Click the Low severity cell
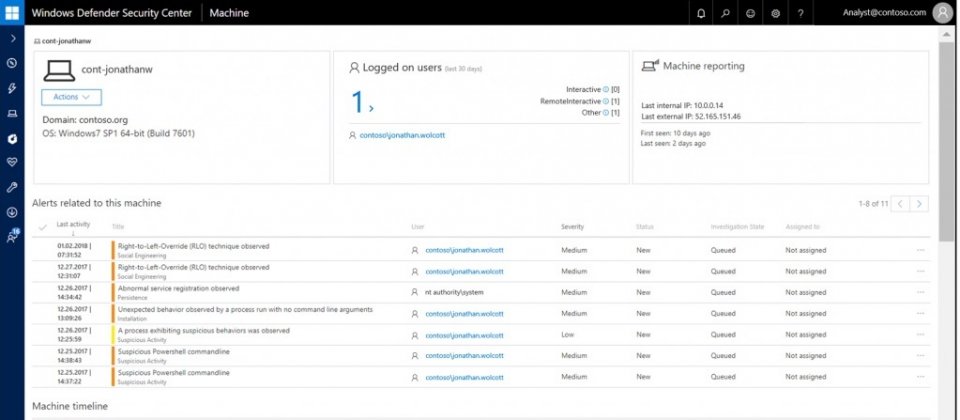Viewport: 960px width, 420px height. click(568, 335)
